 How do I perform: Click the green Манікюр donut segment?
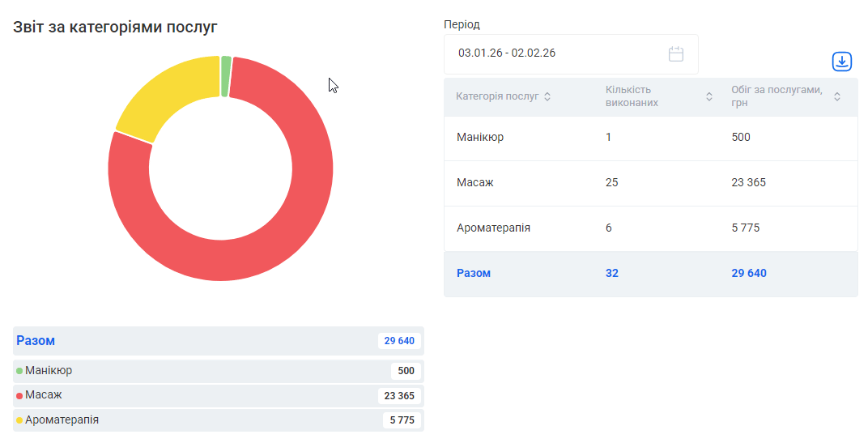(x=226, y=76)
